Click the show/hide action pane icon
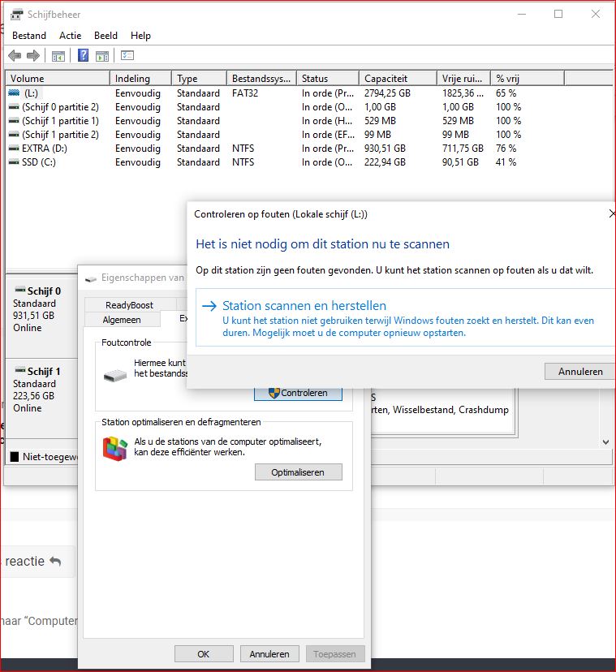 (x=102, y=56)
